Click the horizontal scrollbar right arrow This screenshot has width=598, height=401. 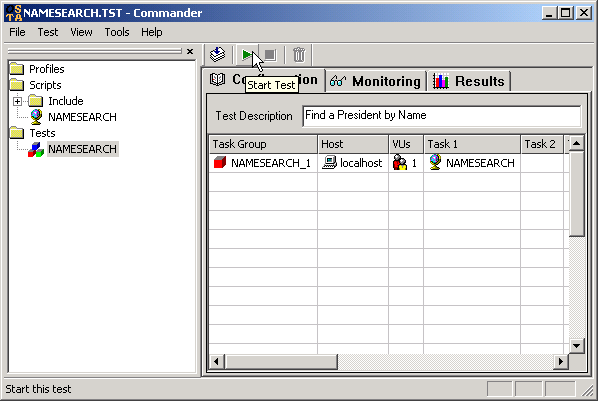tap(561, 361)
